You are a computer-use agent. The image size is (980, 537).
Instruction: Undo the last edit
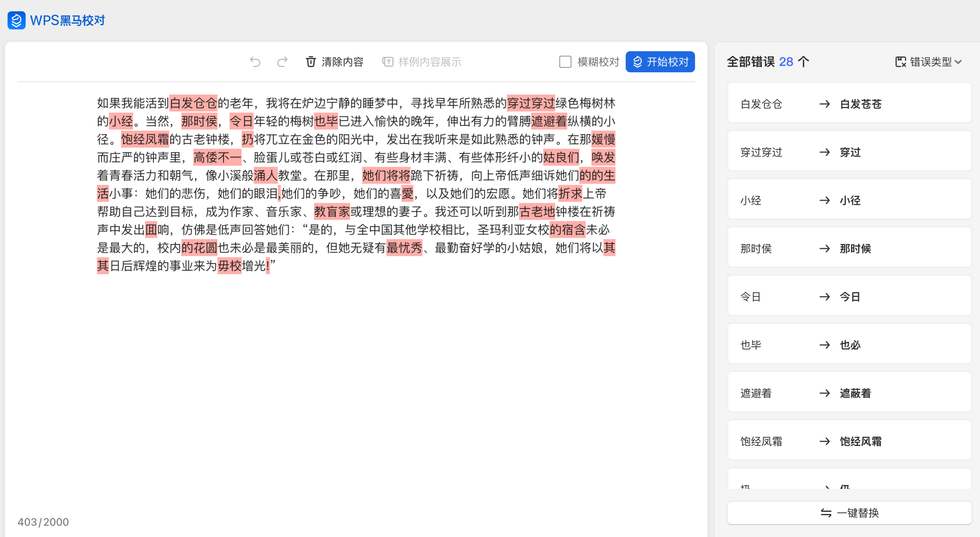click(255, 62)
